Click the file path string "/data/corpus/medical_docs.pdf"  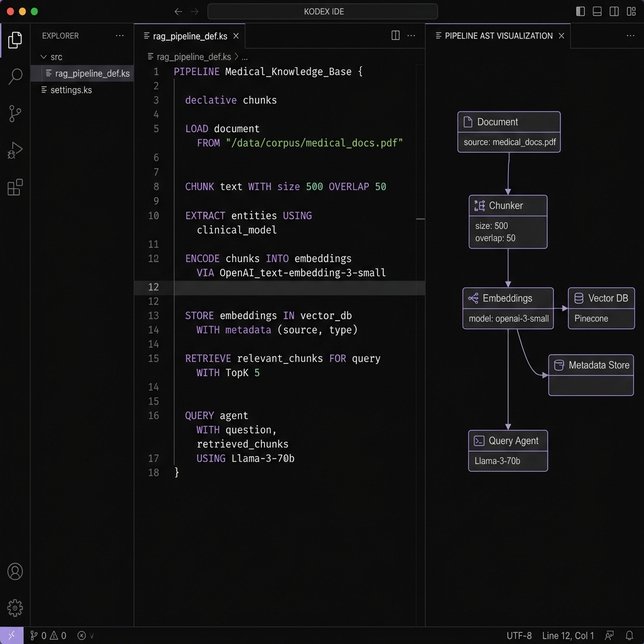pos(314,143)
